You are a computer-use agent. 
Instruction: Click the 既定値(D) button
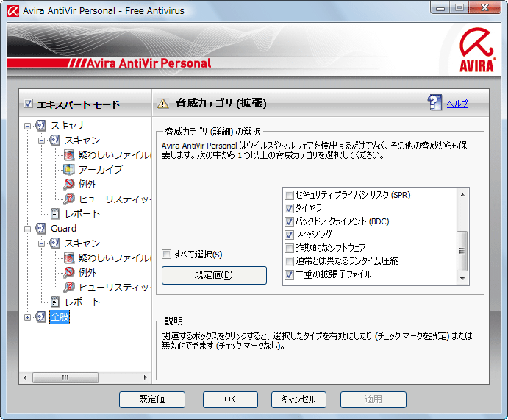pyautogui.click(x=214, y=275)
